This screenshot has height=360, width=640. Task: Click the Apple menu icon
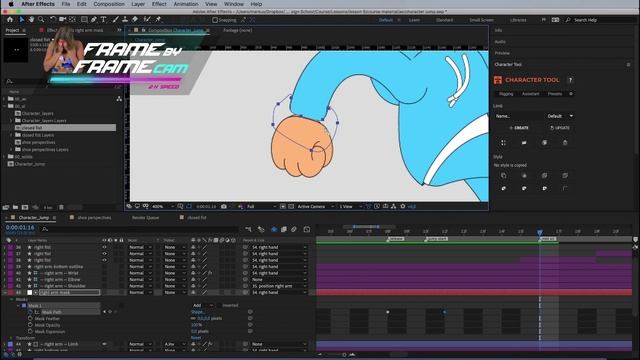[x=11, y=4]
